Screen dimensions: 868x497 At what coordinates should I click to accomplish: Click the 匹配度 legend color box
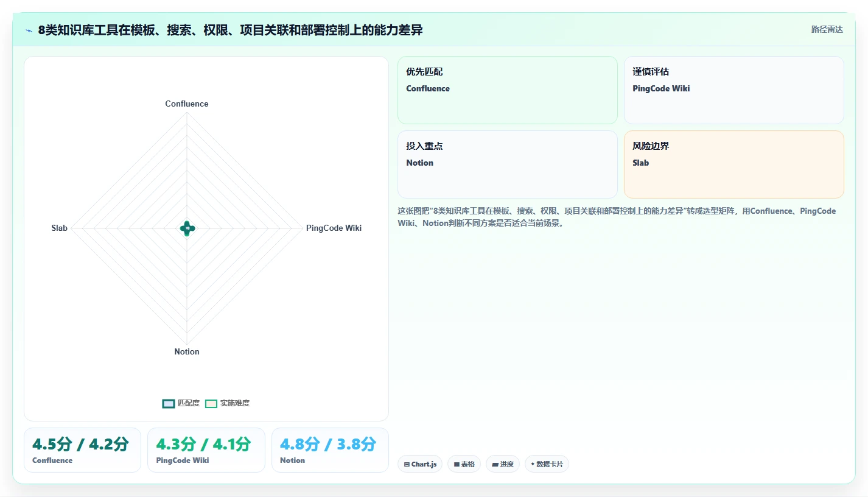pos(169,403)
